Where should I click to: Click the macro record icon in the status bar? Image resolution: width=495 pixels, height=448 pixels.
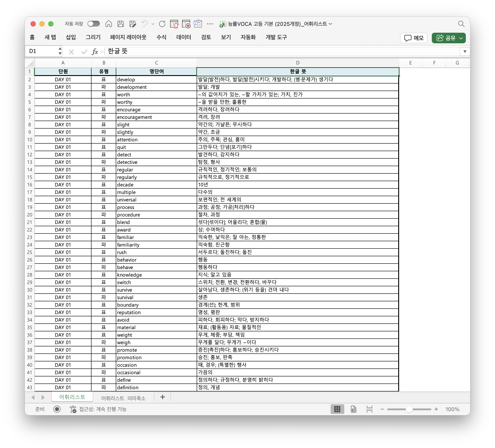pyautogui.click(x=57, y=409)
